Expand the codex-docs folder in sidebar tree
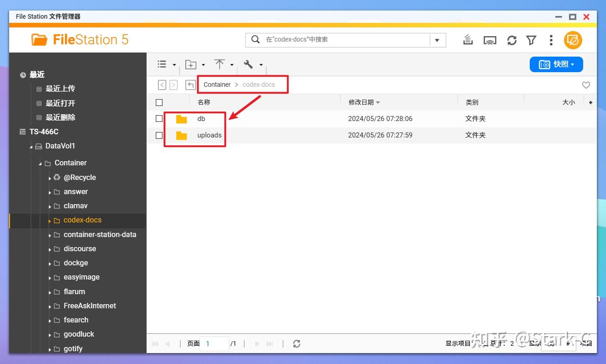 pyautogui.click(x=49, y=220)
